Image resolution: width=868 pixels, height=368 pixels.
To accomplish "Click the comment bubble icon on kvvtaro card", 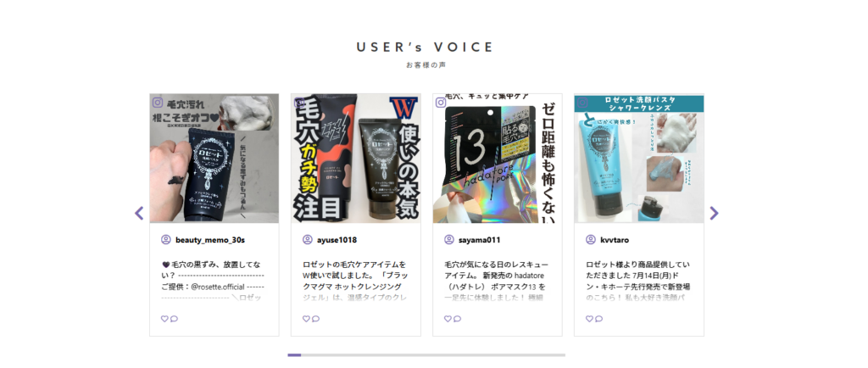I will tap(599, 319).
